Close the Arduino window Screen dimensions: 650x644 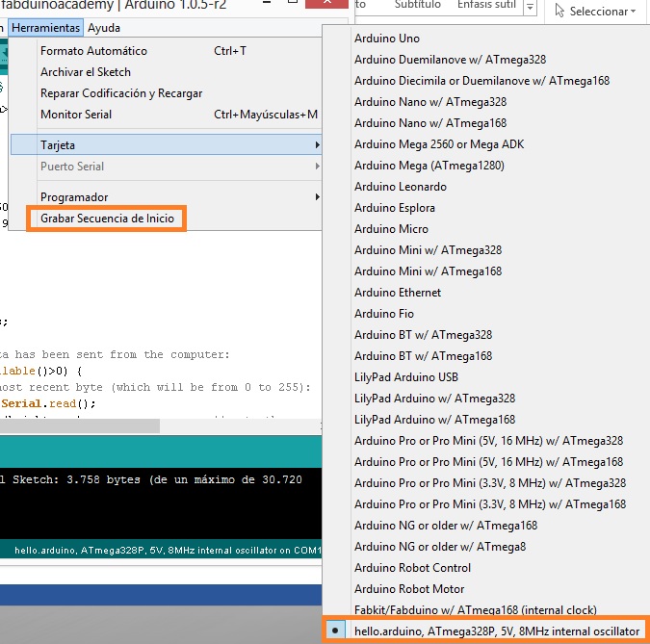tap(326, 3)
